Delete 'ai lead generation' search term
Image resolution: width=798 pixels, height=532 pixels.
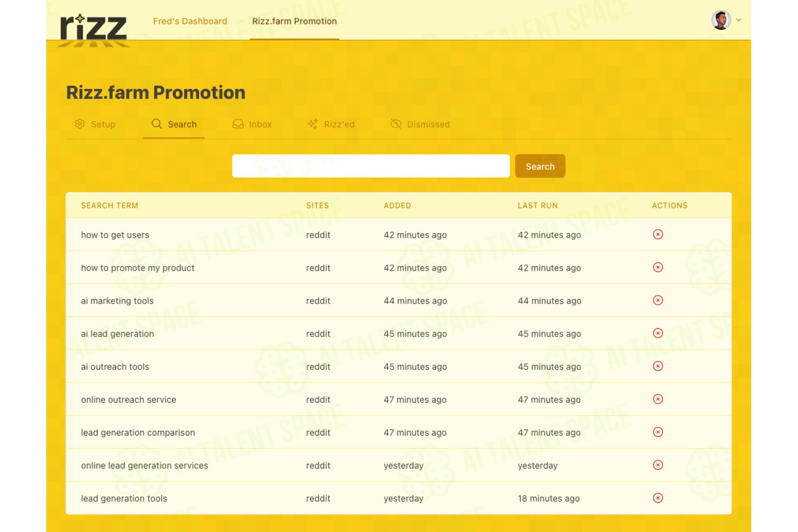pos(658,334)
